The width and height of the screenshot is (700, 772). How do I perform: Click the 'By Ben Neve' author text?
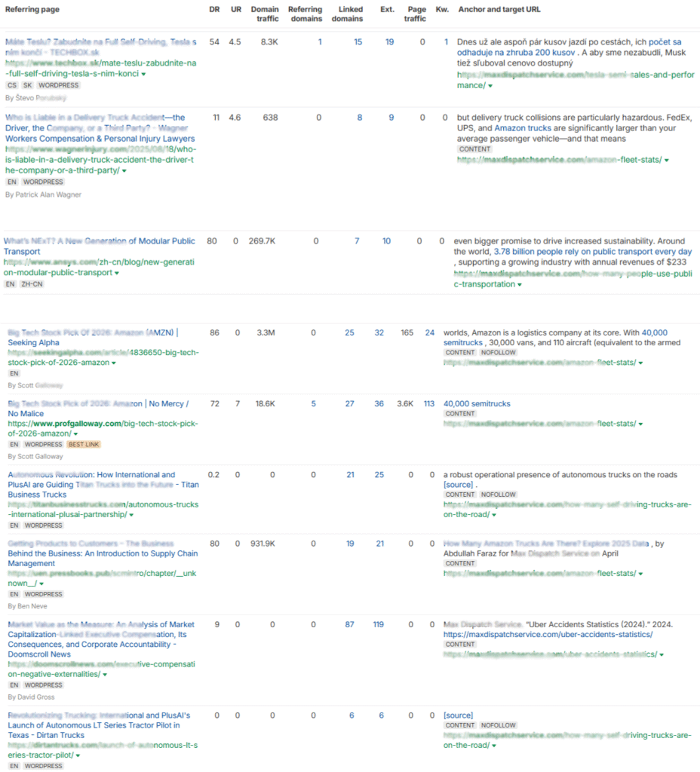pyautogui.click(x=28, y=607)
